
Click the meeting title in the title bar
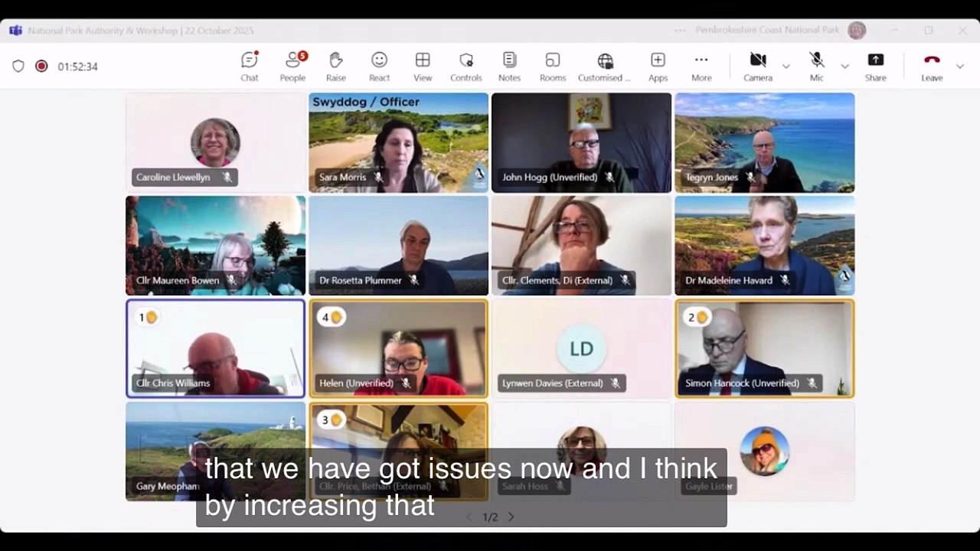[x=141, y=31]
